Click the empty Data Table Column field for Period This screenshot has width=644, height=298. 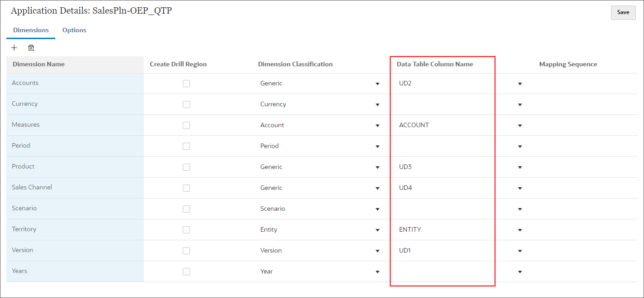click(x=435, y=146)
